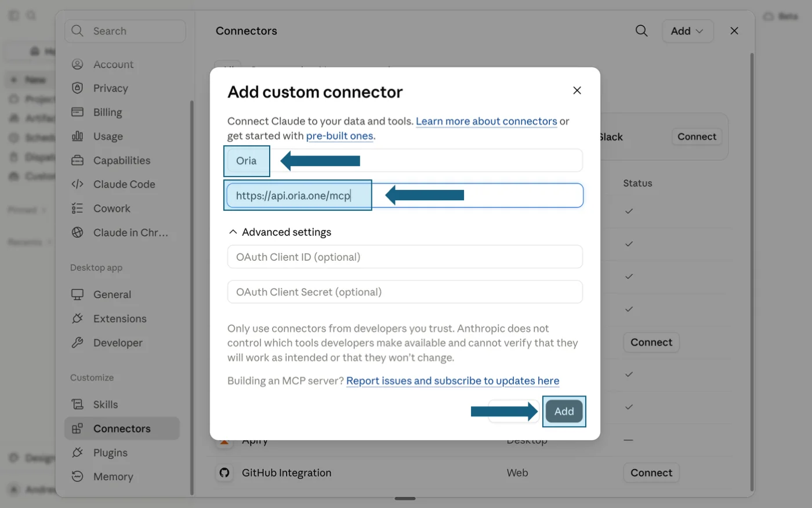
Task: Click the Connectors list scrollbar
Action: [752, 272]
